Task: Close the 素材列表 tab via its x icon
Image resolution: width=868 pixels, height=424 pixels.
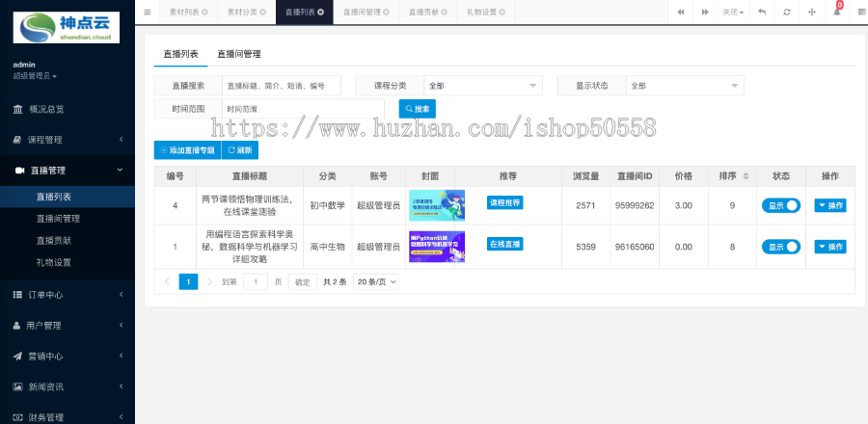Action: (204, 13)
